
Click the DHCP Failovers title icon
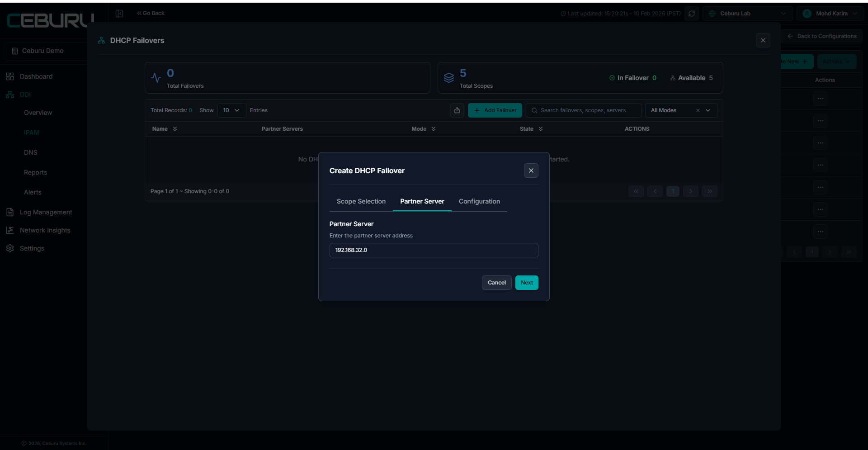click(101, 40)
